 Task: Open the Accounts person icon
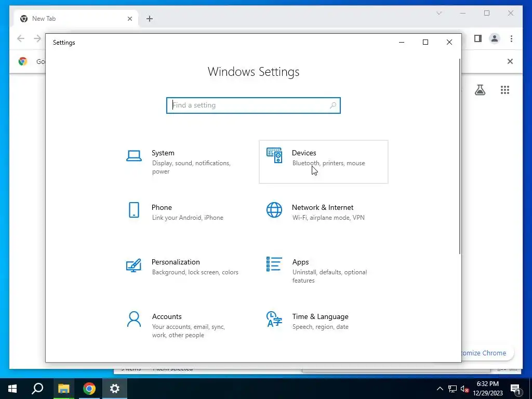(x=134, y=320)
